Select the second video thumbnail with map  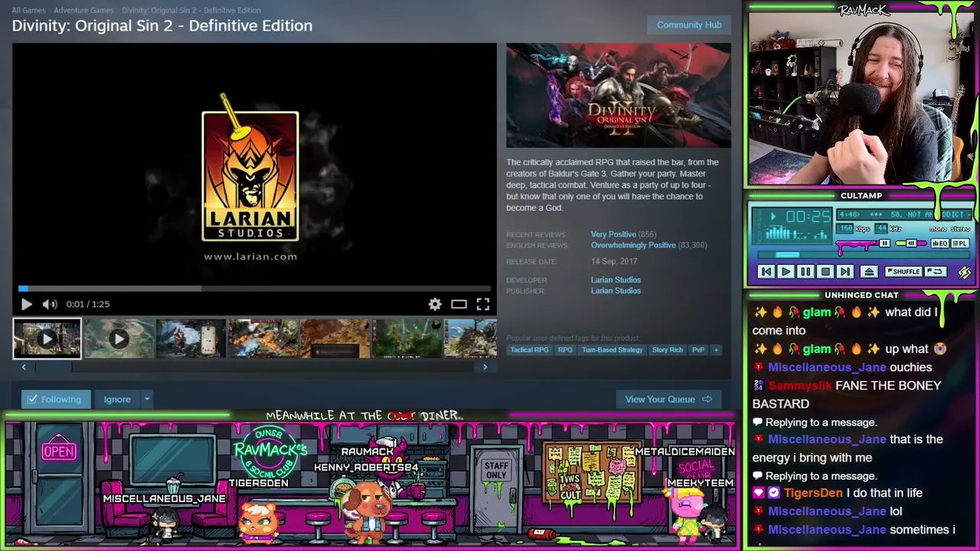point(119,338)
